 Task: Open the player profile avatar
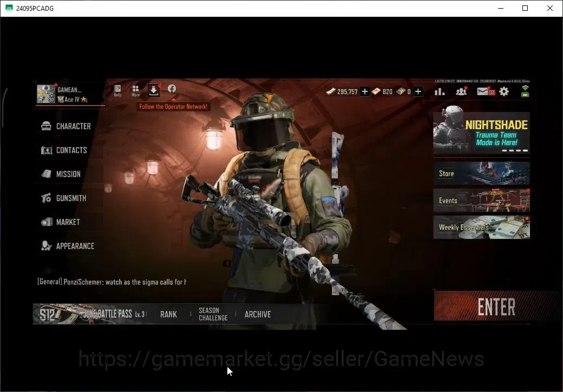[x=46, y=94]
